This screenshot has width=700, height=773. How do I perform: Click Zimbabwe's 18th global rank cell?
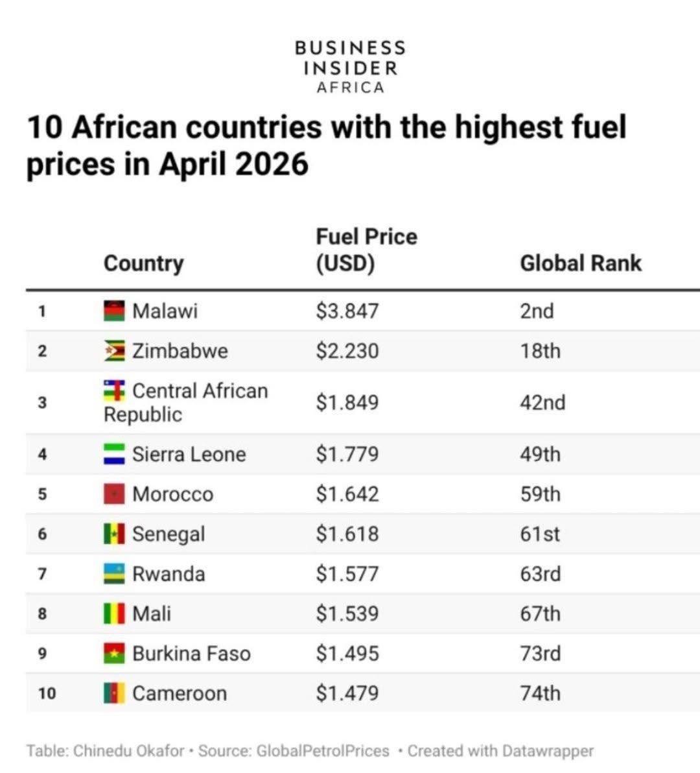pos(540,351)
